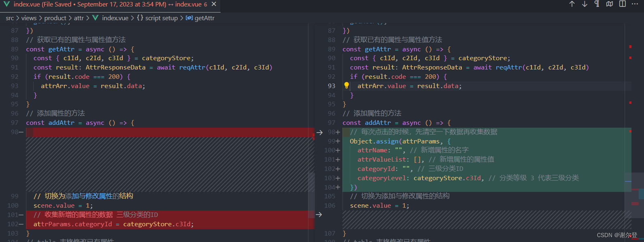This screenshot has width=644, height=242.
Task: Toggle the side-by-side split view icon
Action: pyautogui.click(x=623, y=4)
